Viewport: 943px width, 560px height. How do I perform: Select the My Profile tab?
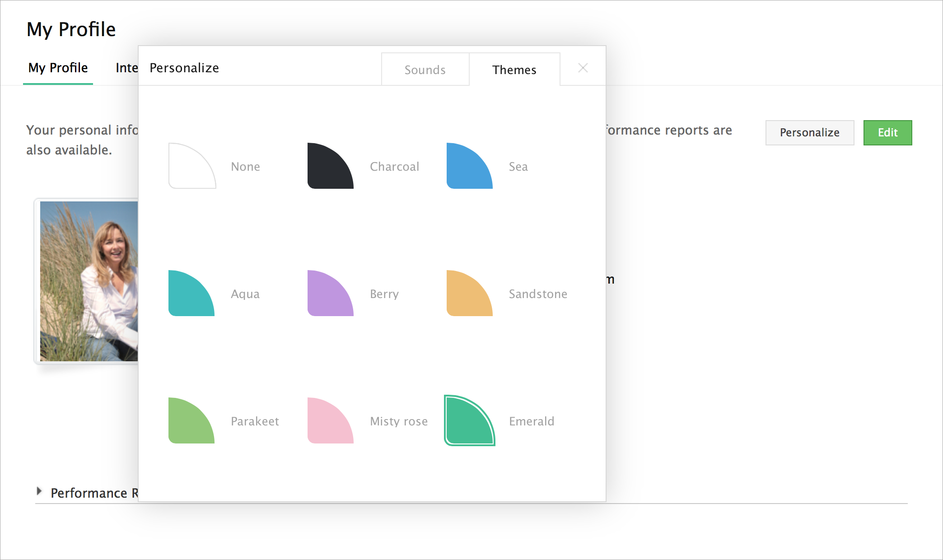58,68
